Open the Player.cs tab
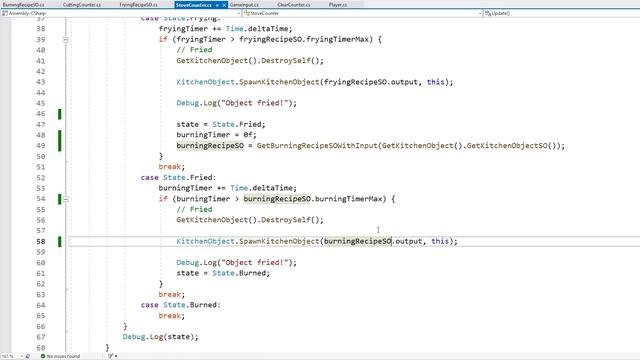 tap(338, 4)
